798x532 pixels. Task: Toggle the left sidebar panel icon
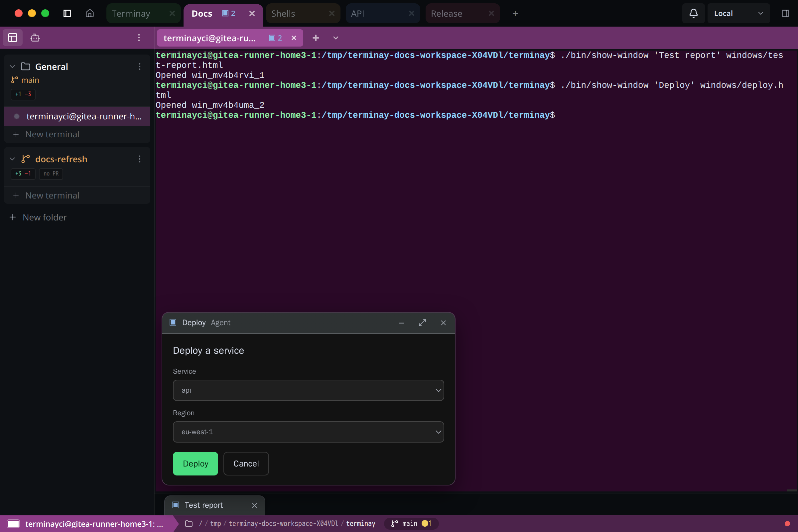(x=67, y=14)
